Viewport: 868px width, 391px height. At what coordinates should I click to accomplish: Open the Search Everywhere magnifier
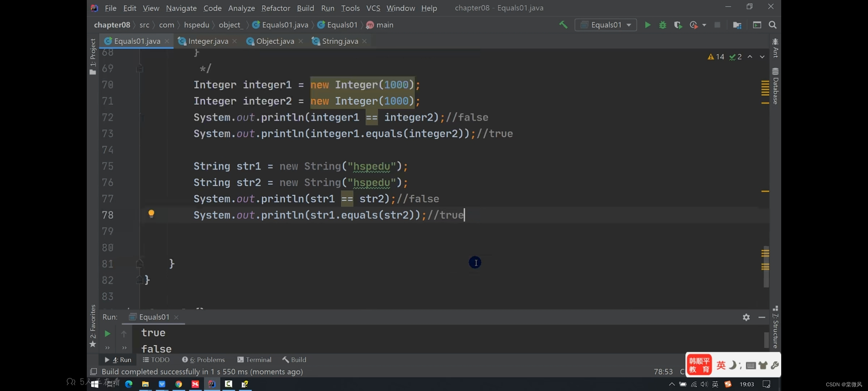[773, 25]
